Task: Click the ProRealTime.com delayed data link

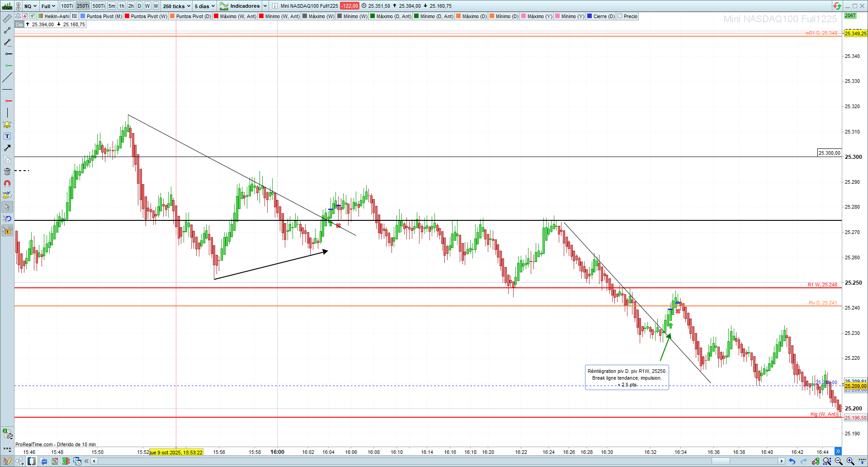Action: (56, 444)
